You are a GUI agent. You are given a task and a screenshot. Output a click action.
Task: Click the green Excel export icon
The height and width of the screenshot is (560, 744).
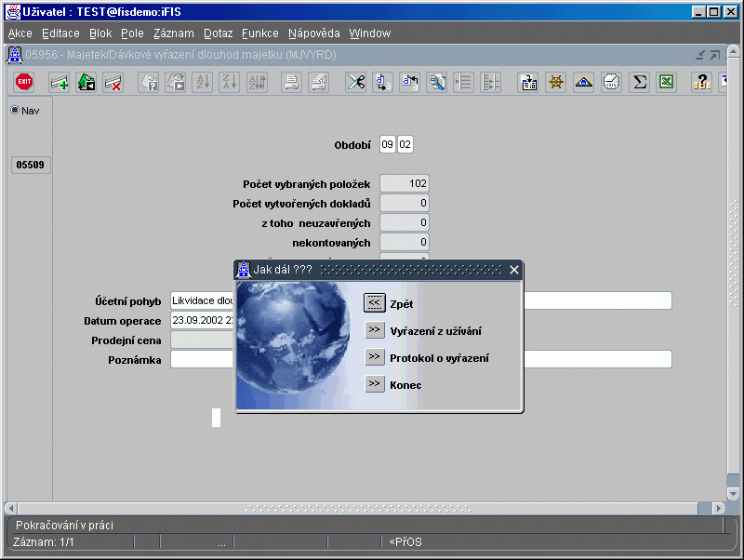pyautogui.click(x=666, y=82)
